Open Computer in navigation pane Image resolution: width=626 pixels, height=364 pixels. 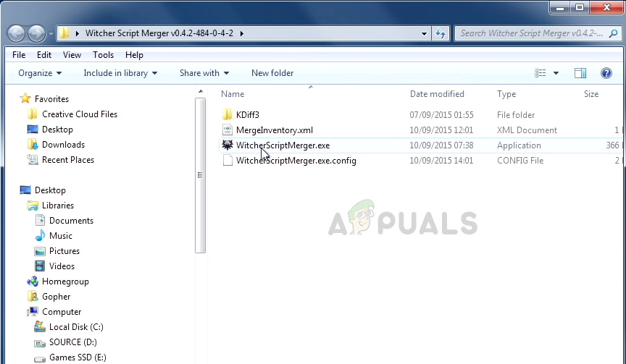tap(62, 311)
